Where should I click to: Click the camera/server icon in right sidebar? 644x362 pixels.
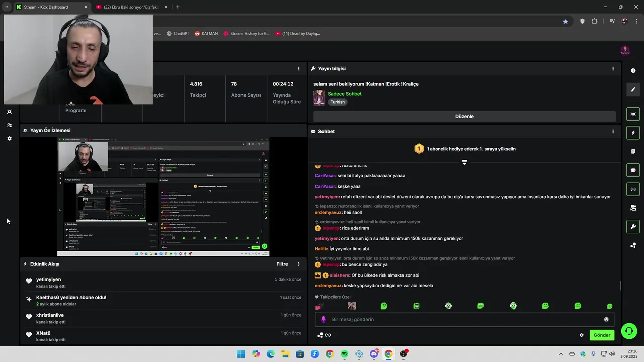(x=633, y=208)
